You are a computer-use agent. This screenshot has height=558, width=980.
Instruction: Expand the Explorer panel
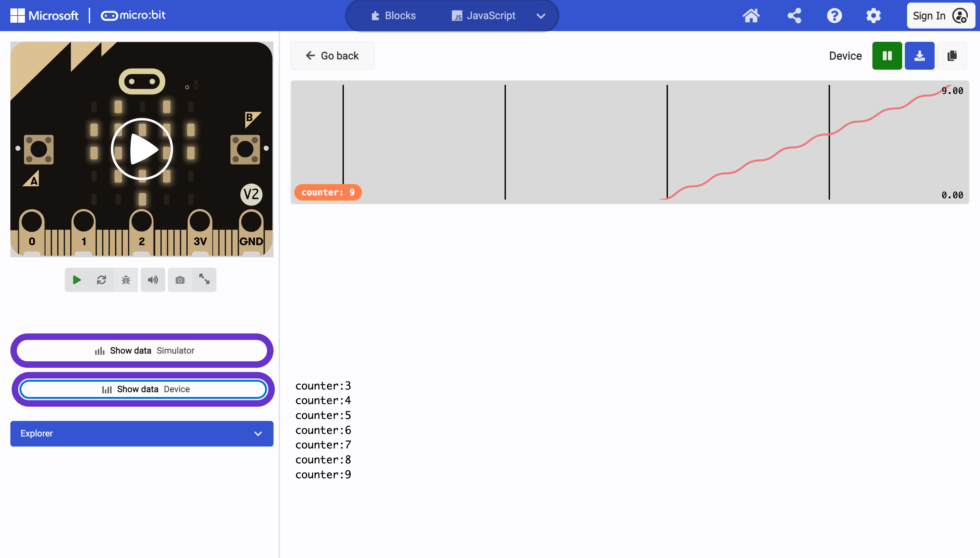pyautogui.click(x=142, y=434)
